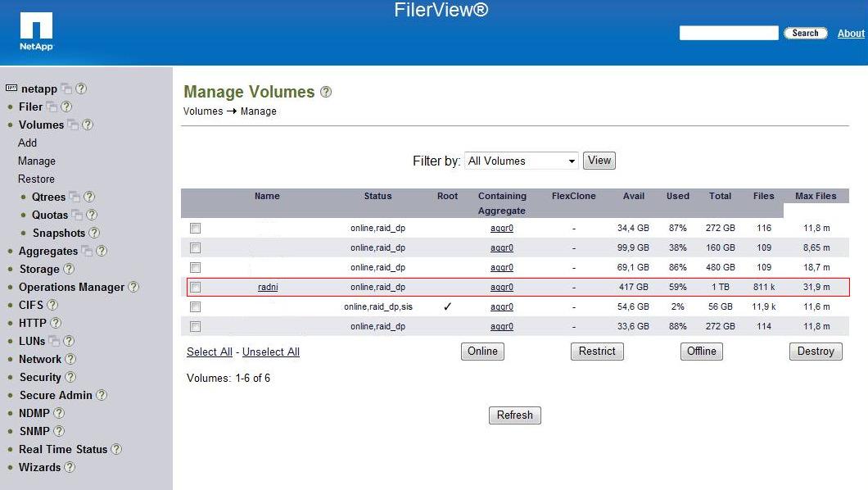Click the Select All link
This screenshot has height=490, width=868.
point(210,352)
